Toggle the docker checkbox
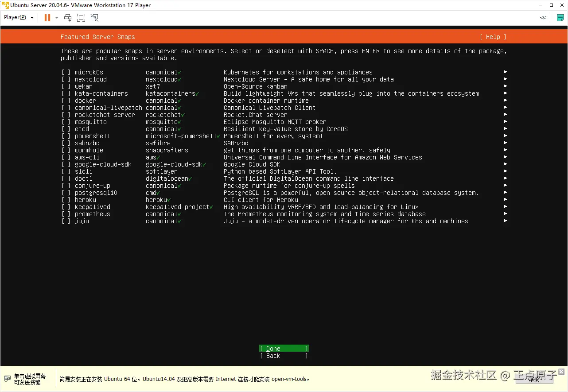The image size is (568, 392). (x=66, y=101)
